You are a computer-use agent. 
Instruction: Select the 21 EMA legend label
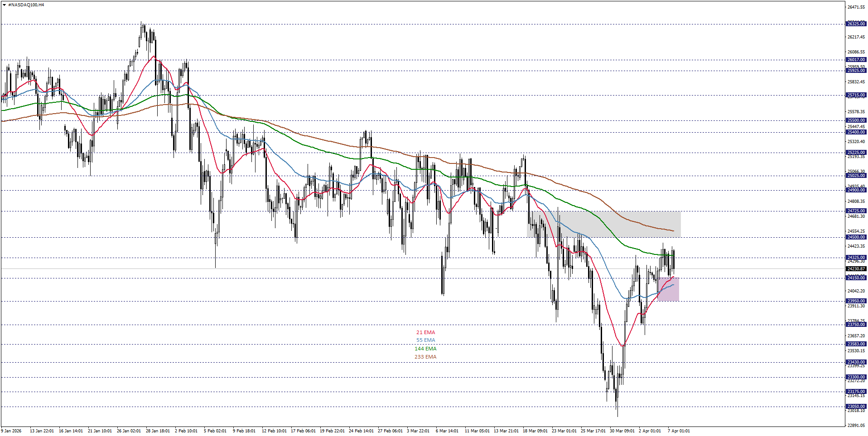425,332
